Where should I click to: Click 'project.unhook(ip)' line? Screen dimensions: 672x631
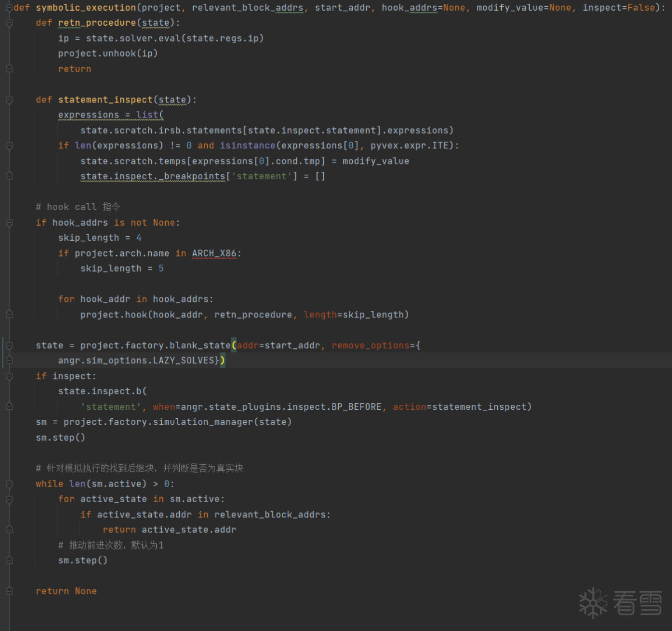click(x=108, y=54)
